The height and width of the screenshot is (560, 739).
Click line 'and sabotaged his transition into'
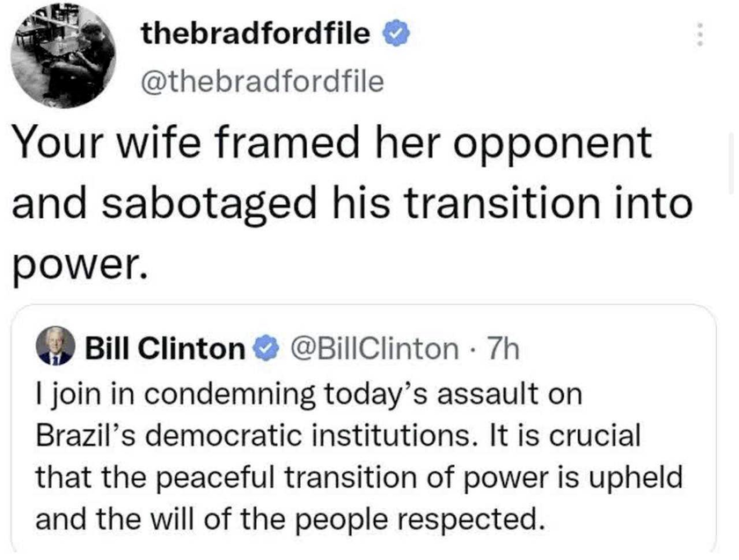point(352,203)
